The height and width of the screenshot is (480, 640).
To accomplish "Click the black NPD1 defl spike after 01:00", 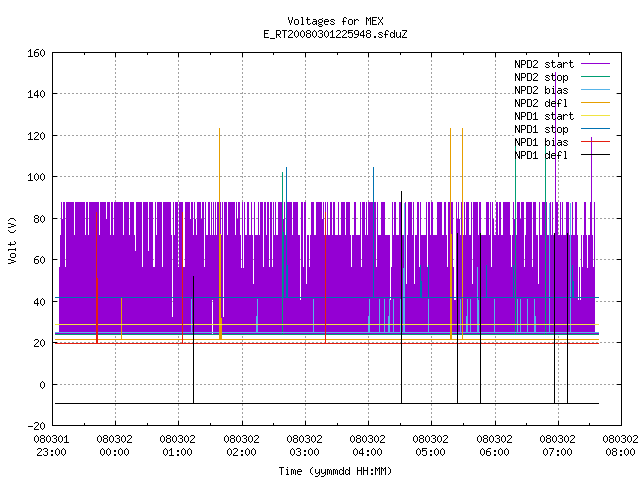I will (193, 339).
